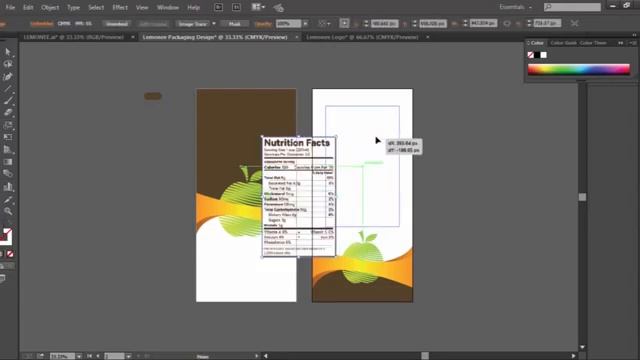
Task: Click the Height value field
Action: click(x=547, y=23)
